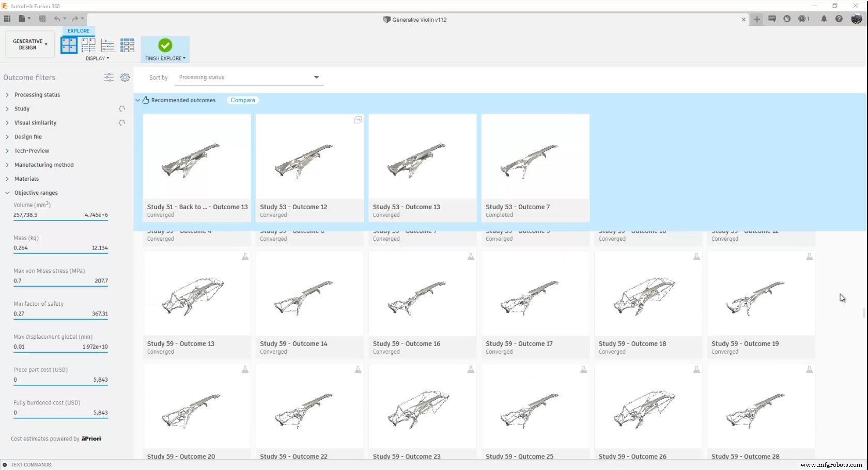Click the Finish Explore green checkmark icon
Image resolution: width=868 pixels, height=470 pixels.
coord(165,46)
